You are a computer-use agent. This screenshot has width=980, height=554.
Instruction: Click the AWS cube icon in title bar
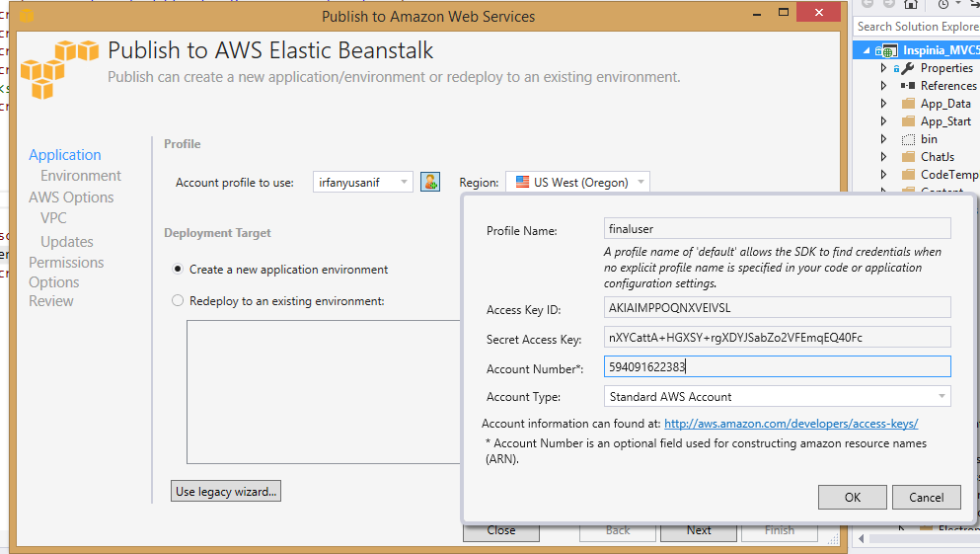coord(27,15)
